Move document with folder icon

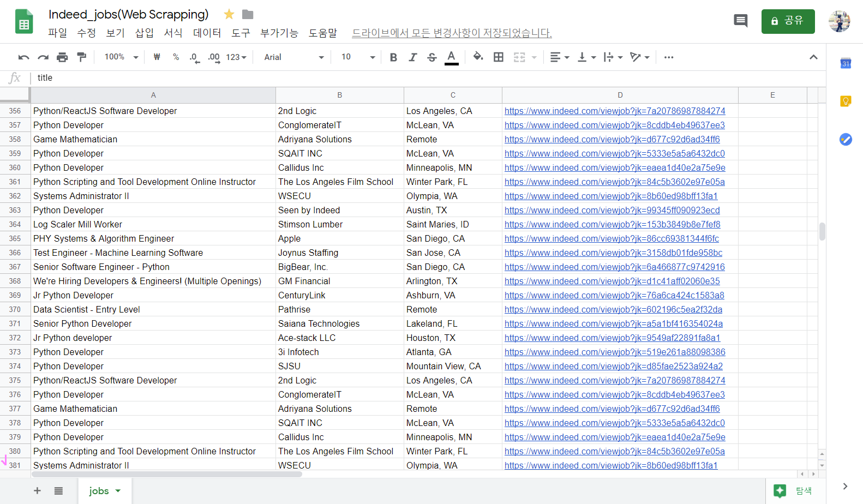(248, 14)
